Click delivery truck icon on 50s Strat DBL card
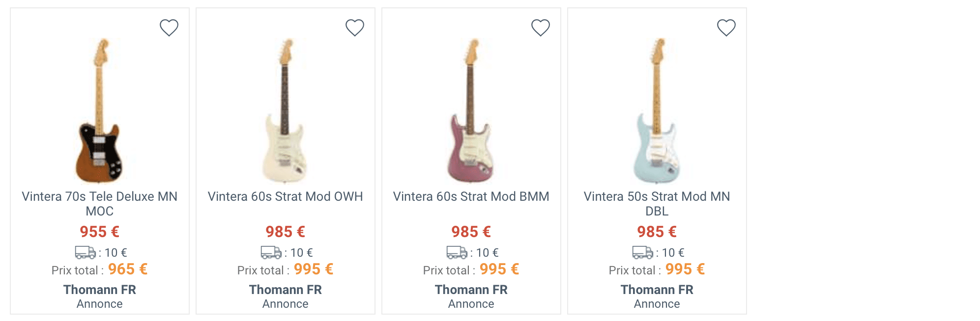980x321 pixels. pos(642,252)
